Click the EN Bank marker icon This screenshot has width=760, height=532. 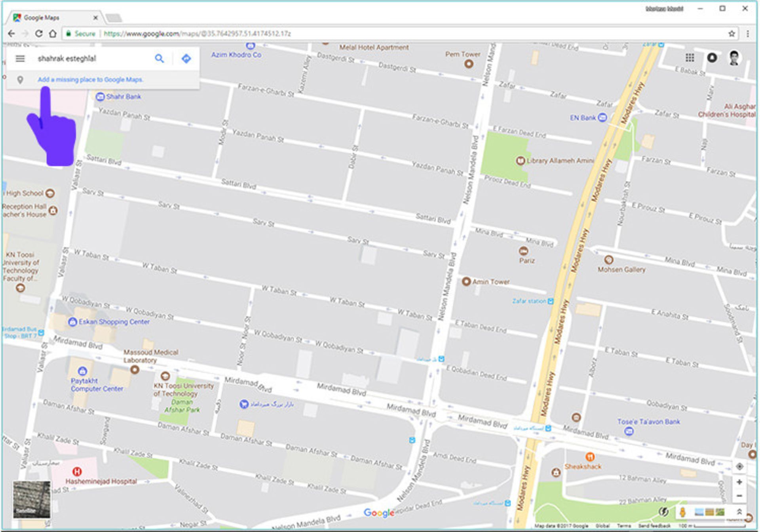[x=602, y=118]
